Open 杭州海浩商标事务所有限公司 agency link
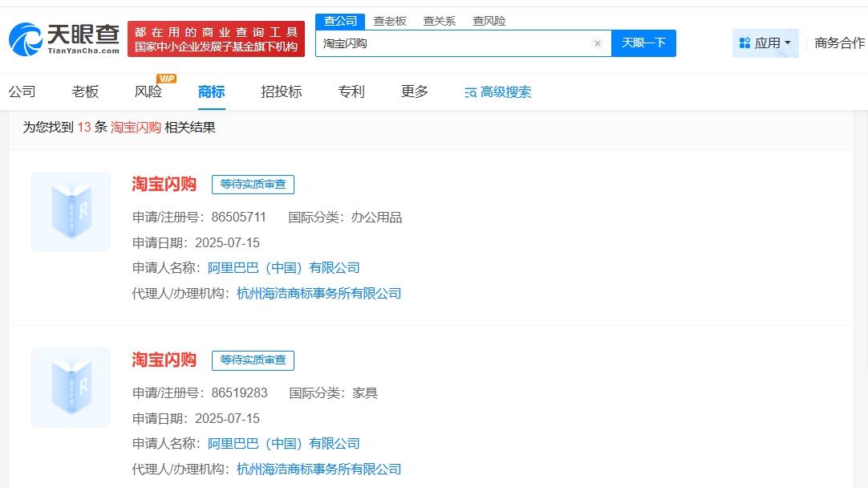 tap(318, 293)
